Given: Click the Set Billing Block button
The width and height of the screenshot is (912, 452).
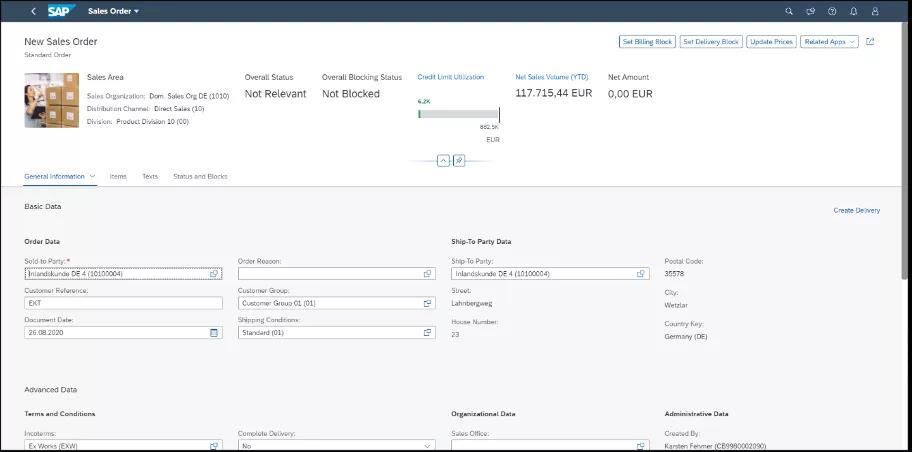Looking at the screenshot, I should [x=647, y=42].
